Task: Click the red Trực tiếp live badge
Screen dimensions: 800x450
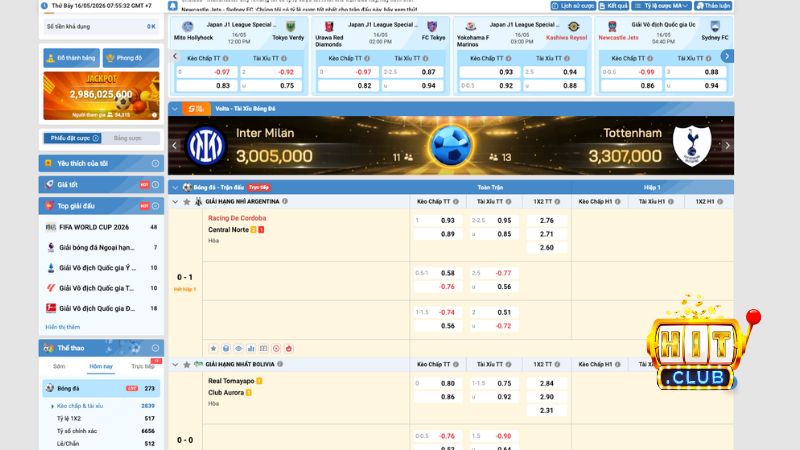Action: click(259, 187)
